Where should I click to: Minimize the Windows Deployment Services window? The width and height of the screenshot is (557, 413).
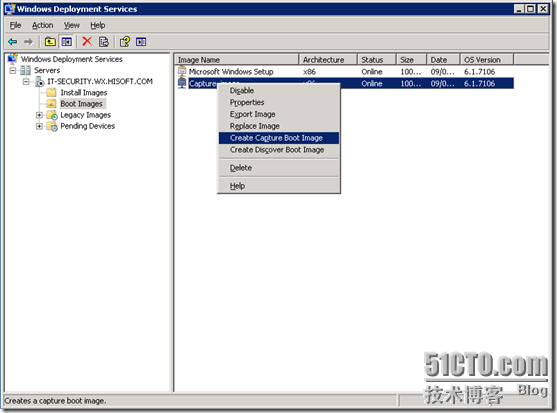(x=519, y=9)
